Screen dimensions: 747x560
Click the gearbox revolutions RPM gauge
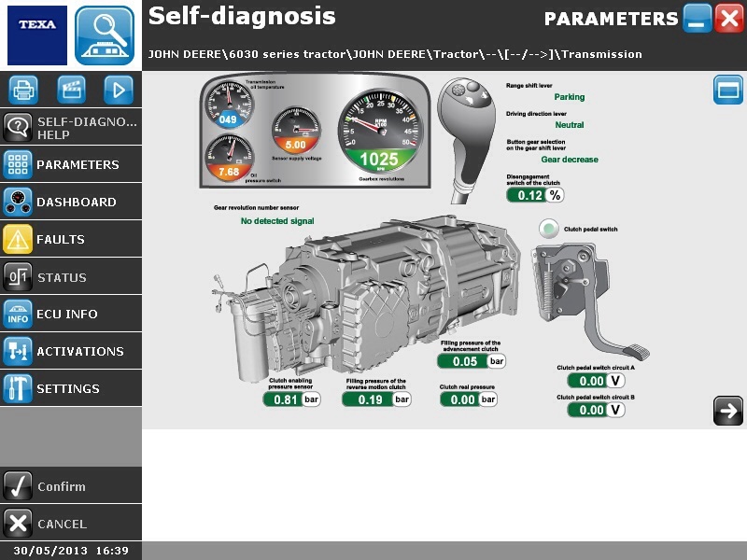coord(379,131)
